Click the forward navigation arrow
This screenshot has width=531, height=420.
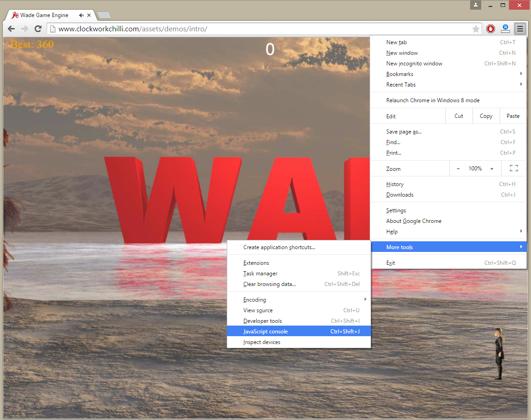point(24,29)
